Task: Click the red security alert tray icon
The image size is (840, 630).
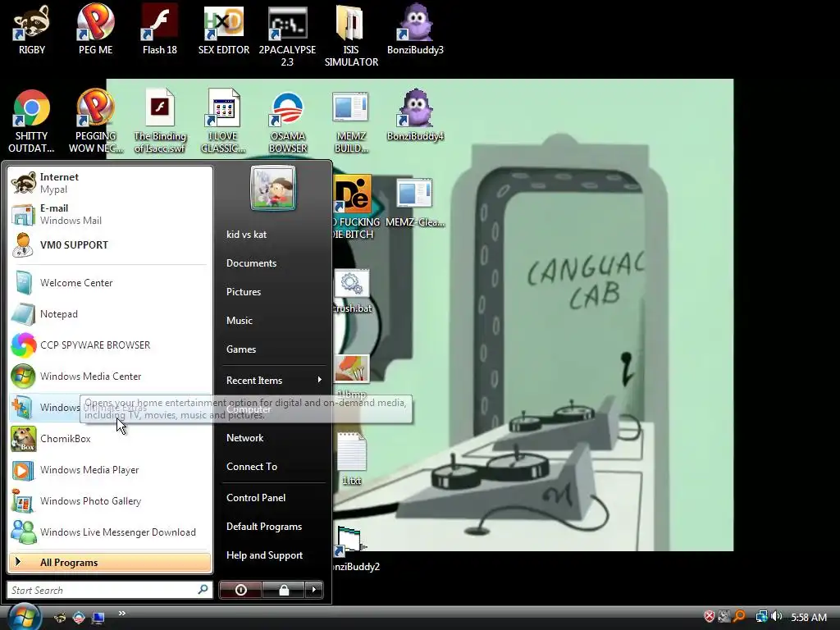Action: click(x=710, y=617)
